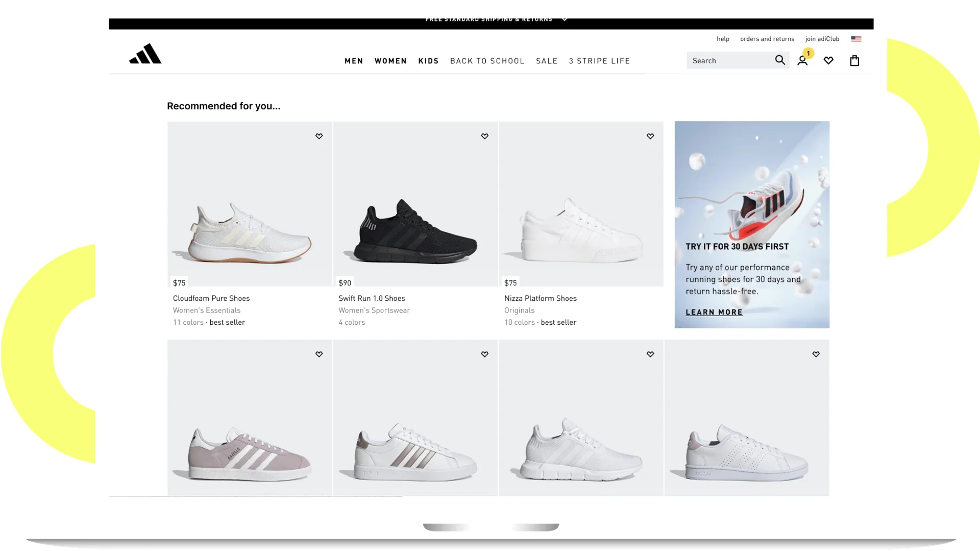Open the MEN menu

tap(354, 61)
